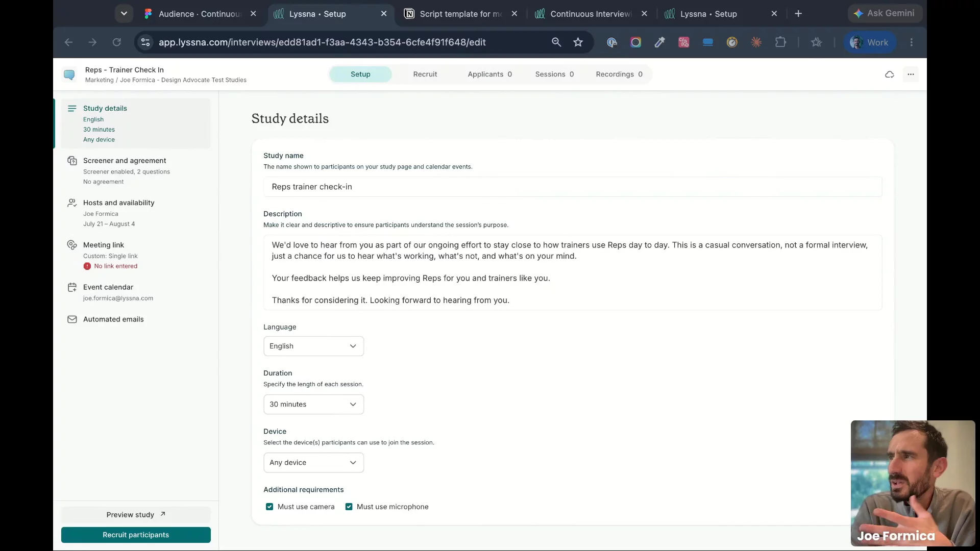This screenshot has height=551, width=980.
Task: Click Ask Gemini button
Action: pos(885,13)
